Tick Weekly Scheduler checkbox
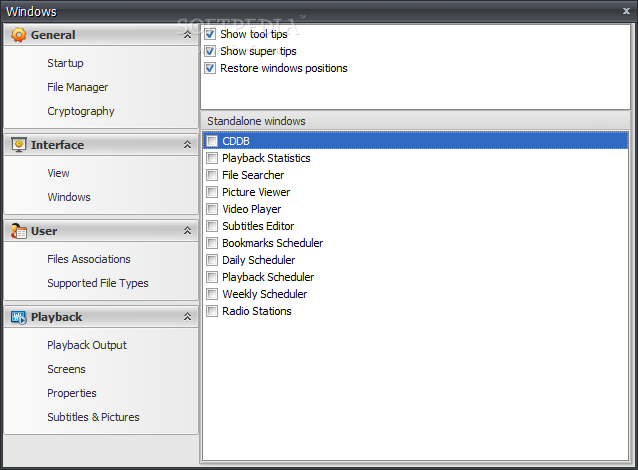Viewport: 638px width, 470px height. (212, 294)
